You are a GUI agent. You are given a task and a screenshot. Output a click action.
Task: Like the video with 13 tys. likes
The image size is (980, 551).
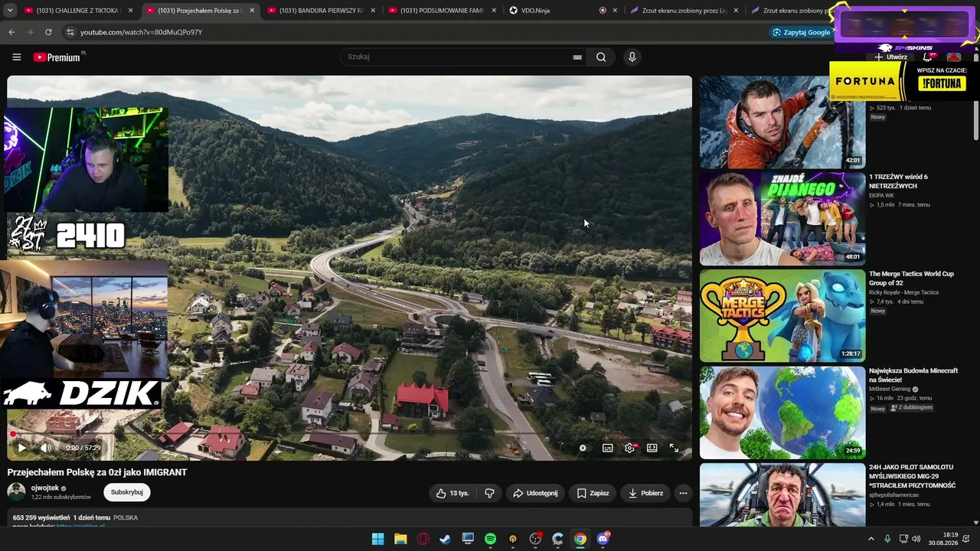452,493
